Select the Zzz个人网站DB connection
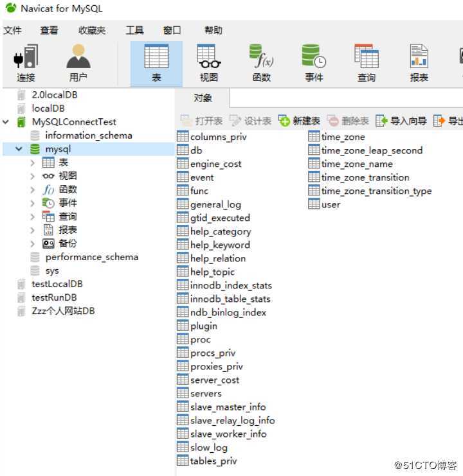The image size is (463, 476). click(x=63, y=311)
